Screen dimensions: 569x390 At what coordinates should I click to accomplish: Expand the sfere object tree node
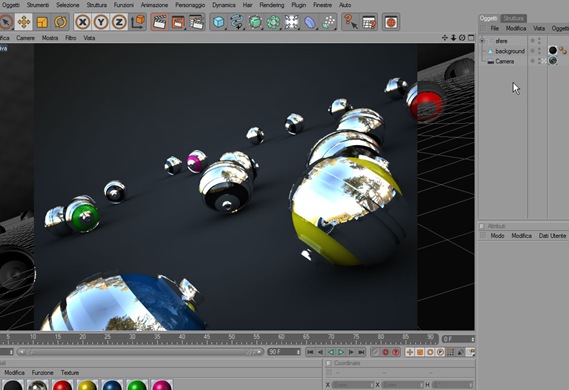482,41
